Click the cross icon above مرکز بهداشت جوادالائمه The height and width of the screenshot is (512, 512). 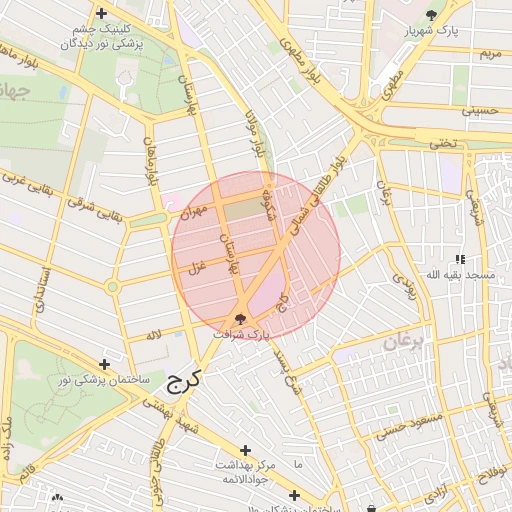245,451
